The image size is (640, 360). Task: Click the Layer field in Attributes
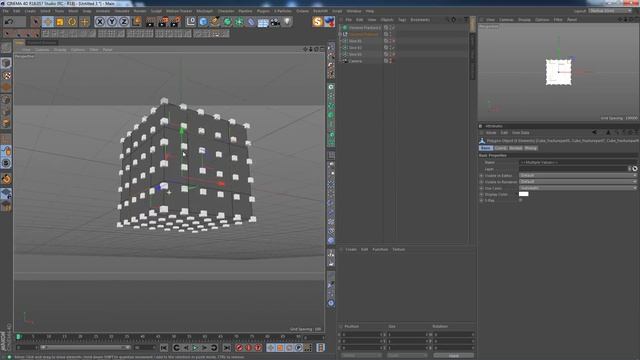(573, 169)
